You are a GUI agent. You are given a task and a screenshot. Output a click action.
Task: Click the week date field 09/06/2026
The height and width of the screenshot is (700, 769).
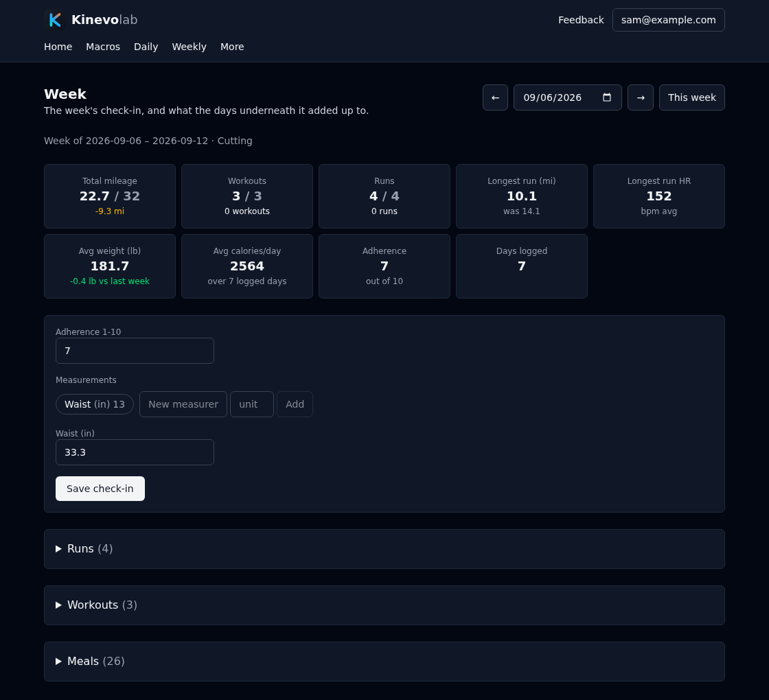[567, 97]
